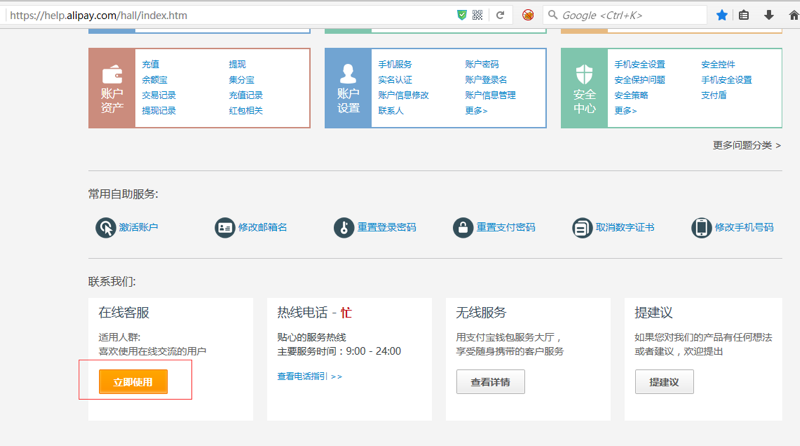Open the 安全控件 link
The width and height of the screenshot is (800, 446).
coord(718,64)
